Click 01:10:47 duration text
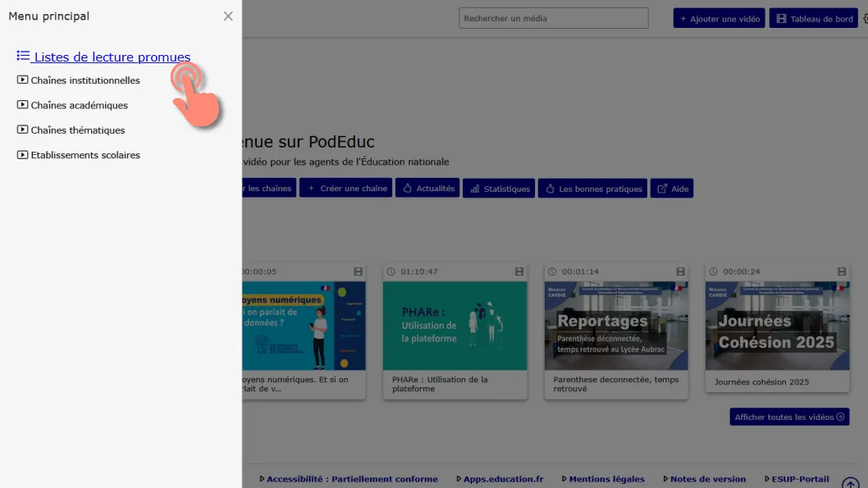The width and height of the screenshot is (868, 488). click(419, 271)
